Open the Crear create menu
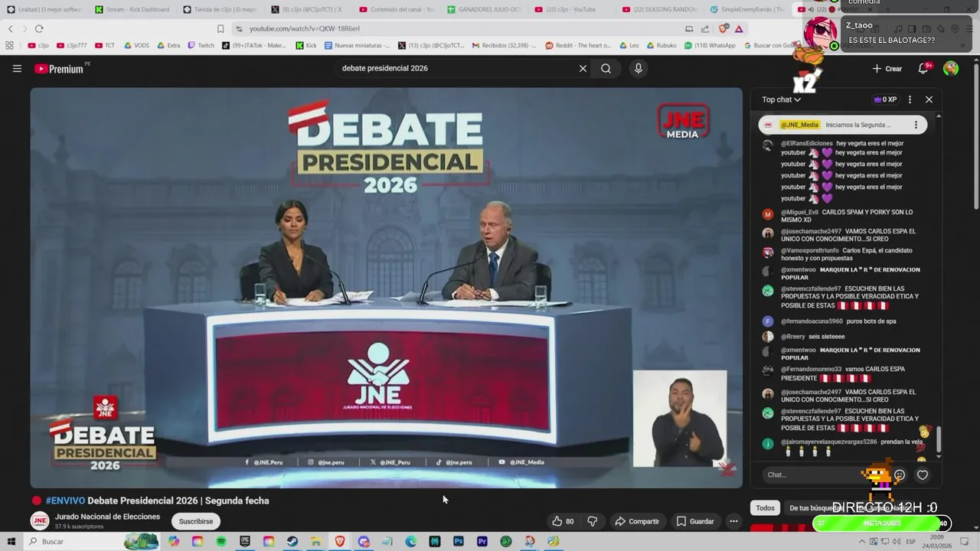The height and width of the screenshot is (551, 980). 887,68
